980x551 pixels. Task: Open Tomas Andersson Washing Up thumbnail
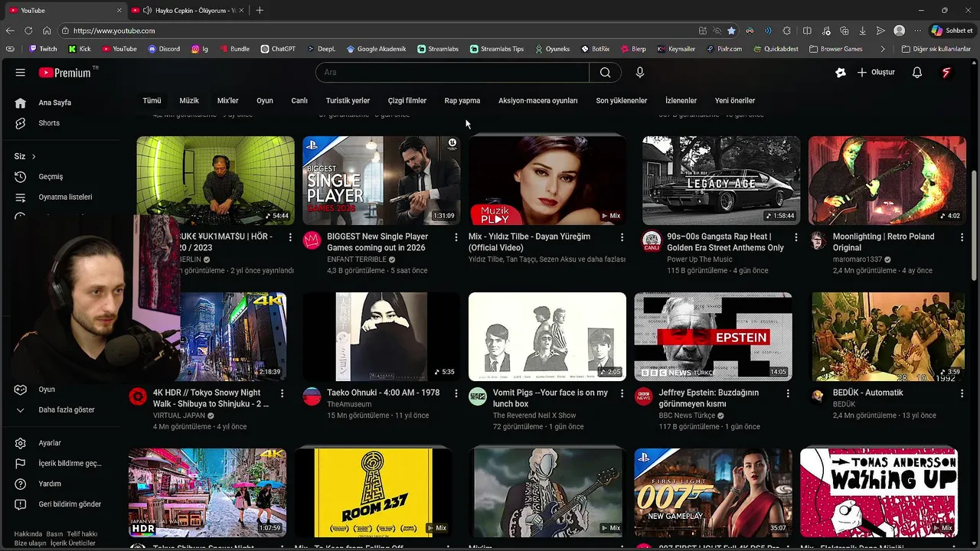pyautogui.click(x=879, y=493)
